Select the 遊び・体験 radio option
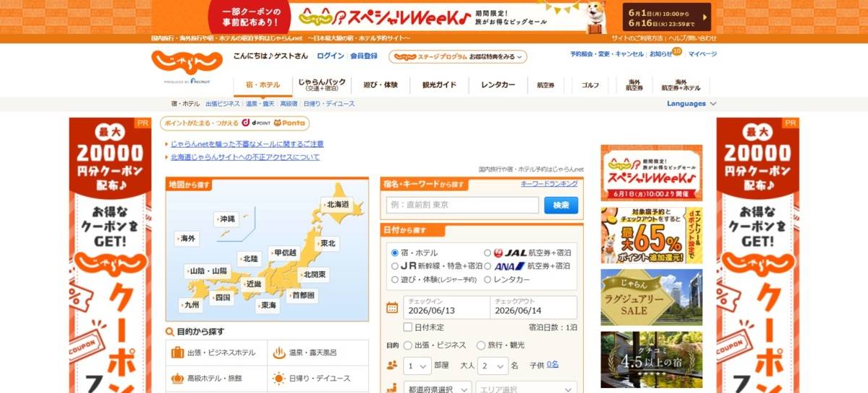 (x=394, y=279)
